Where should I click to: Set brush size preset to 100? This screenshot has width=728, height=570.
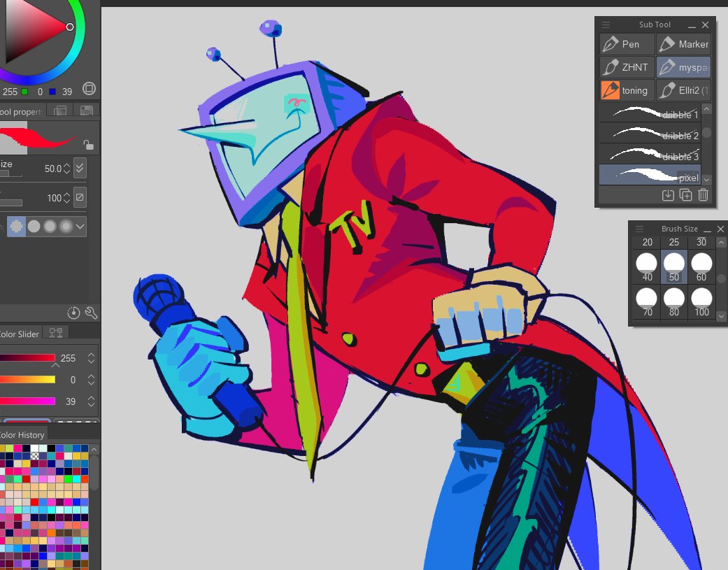tap(701, 301)
